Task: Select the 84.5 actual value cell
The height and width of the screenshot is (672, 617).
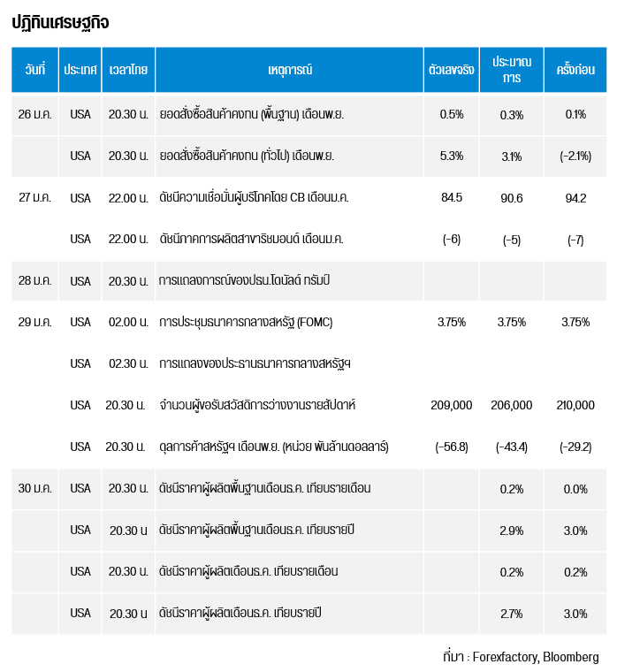Action: (451, 197)
